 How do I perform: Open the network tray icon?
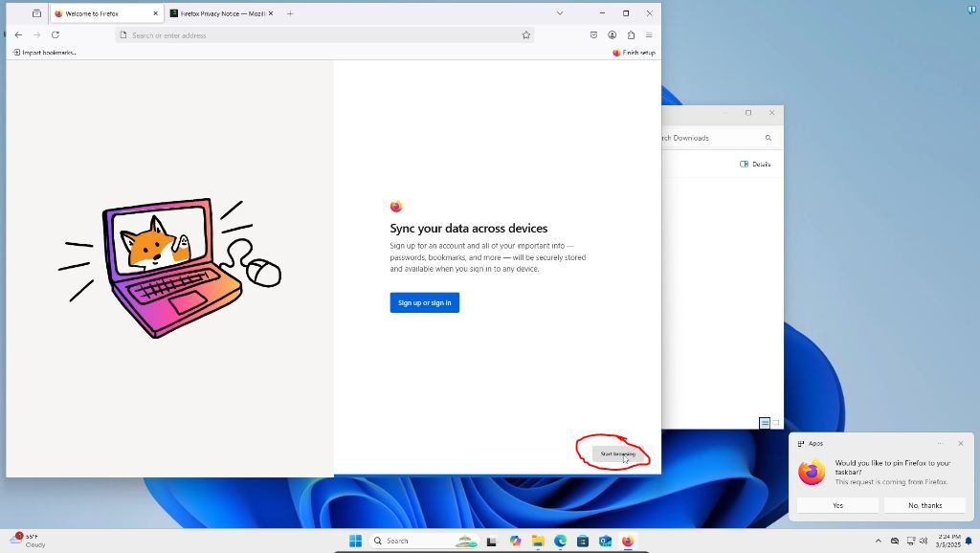point(911,541)
